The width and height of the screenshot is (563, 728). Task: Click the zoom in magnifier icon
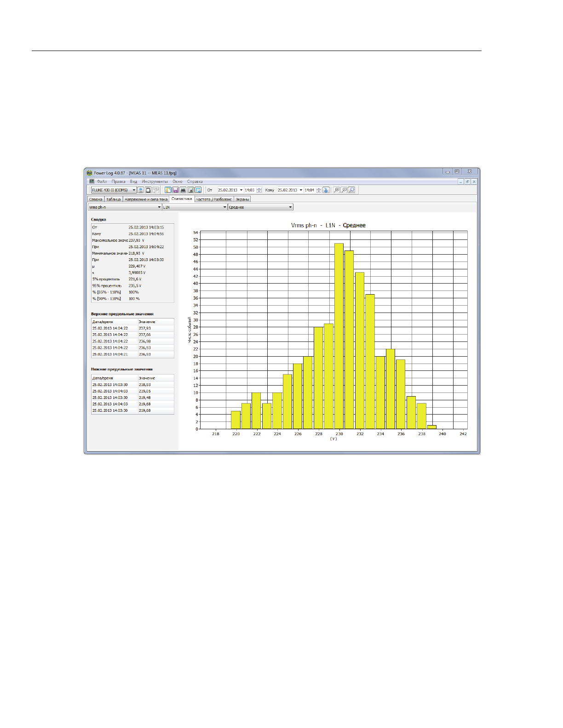click(x=336, y=190)
